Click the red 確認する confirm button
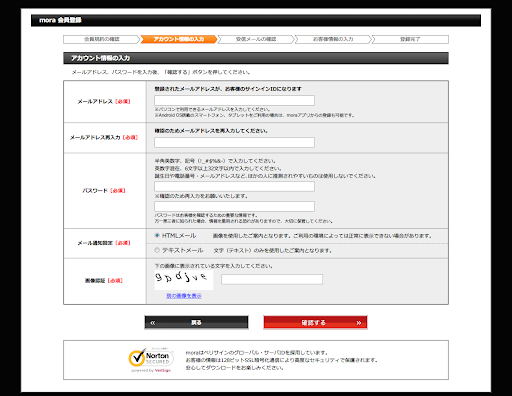Viewport: 512px width, 396px height. tap(315, 322)
